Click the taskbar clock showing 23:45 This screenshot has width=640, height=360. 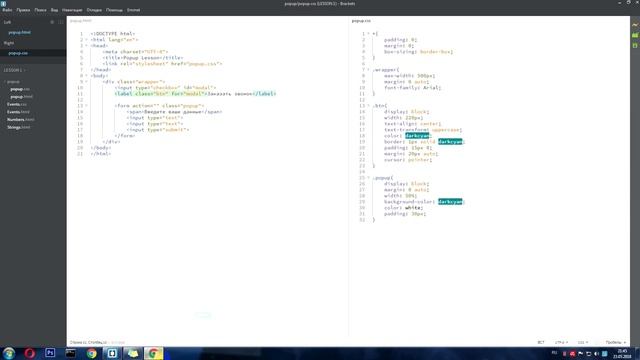coord(622,353)
